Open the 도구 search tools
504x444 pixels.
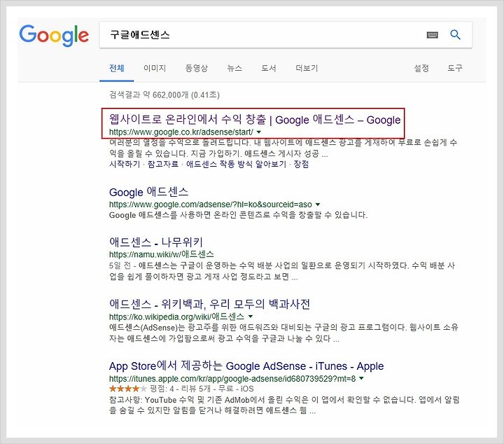455,68
